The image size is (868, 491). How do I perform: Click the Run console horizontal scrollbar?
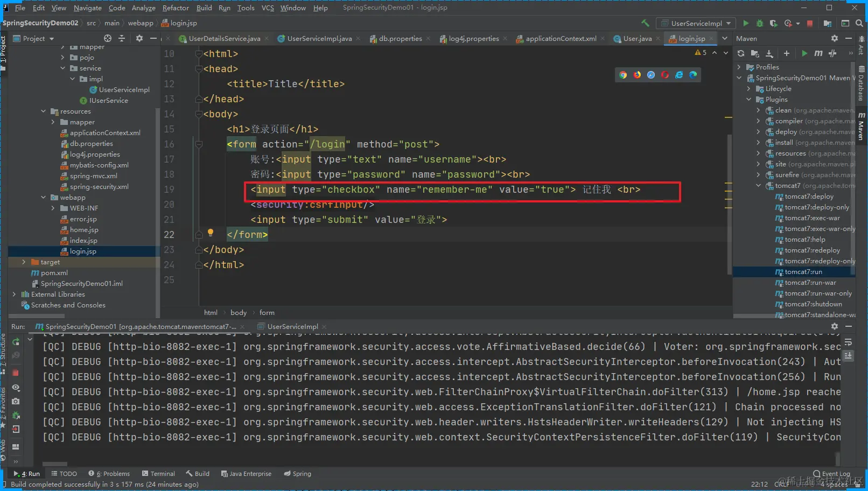[x=55, y=464]
